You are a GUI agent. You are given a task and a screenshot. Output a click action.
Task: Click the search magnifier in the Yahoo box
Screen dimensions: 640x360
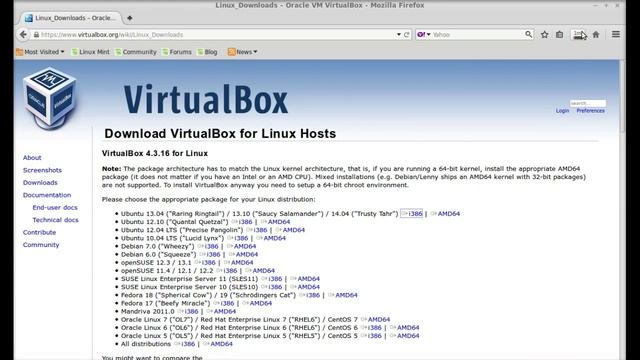[528, 35]
